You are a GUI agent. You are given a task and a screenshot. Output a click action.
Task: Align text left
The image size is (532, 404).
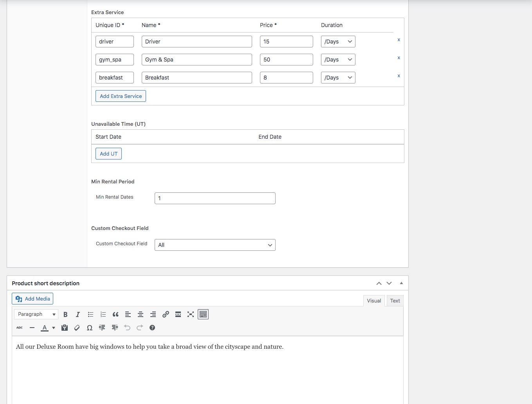click(128, 314)
